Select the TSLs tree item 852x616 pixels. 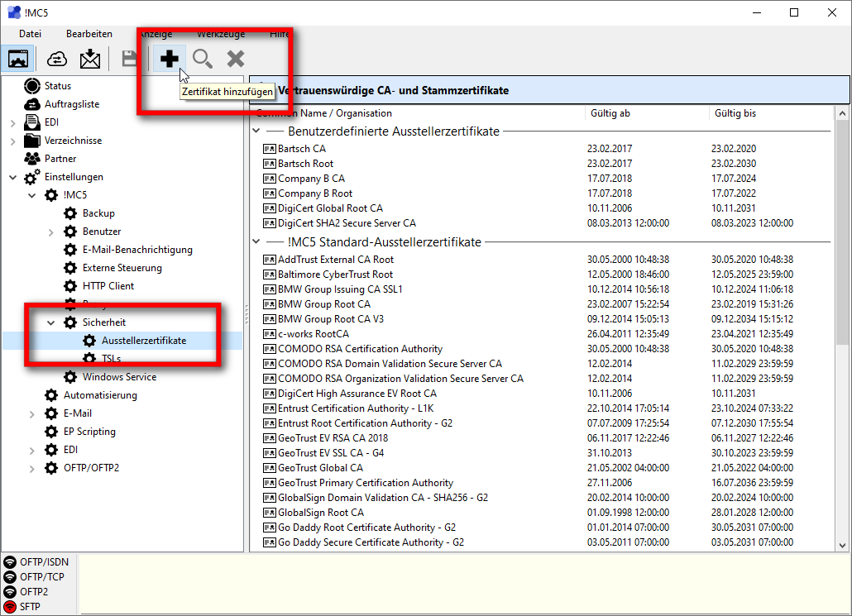click(x=111, y=359)
